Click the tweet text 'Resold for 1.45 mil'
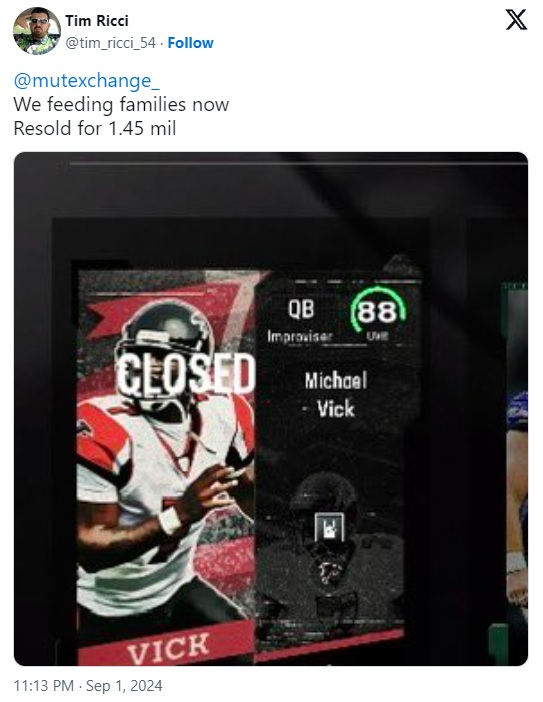This screenshot has width=543, height=702. pos(95,128)
